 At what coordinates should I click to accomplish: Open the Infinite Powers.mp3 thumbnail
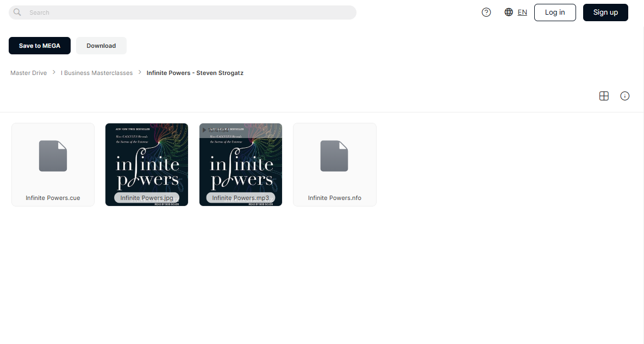click(x=241, y=164)
